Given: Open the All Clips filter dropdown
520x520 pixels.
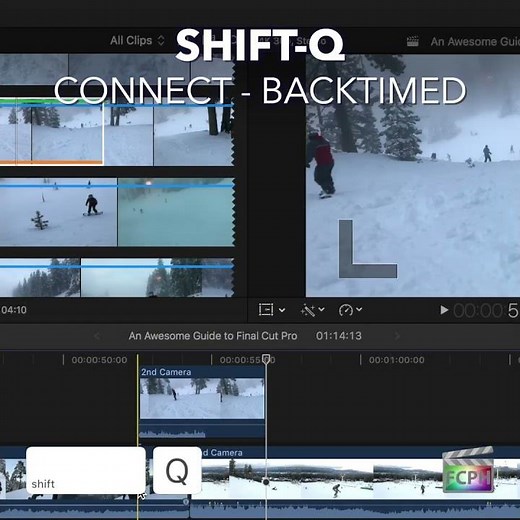Looking at the screenshot, I should point(137,41).
